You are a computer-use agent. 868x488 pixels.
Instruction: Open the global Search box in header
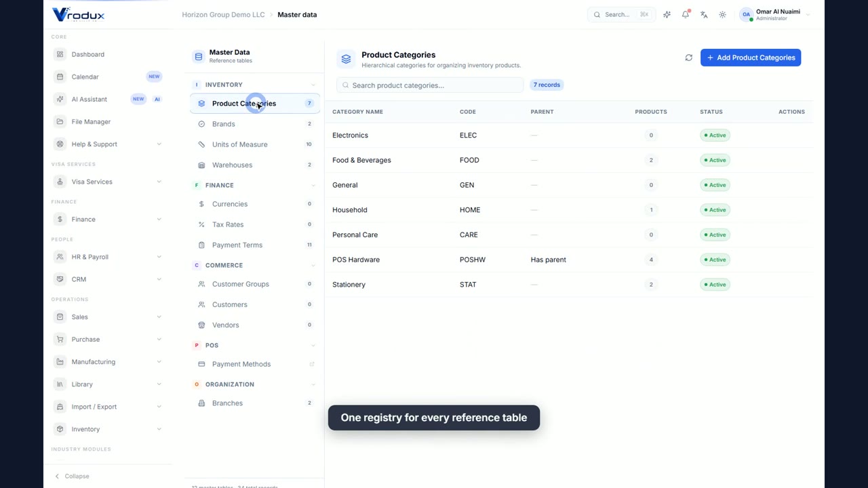point(621,14)
